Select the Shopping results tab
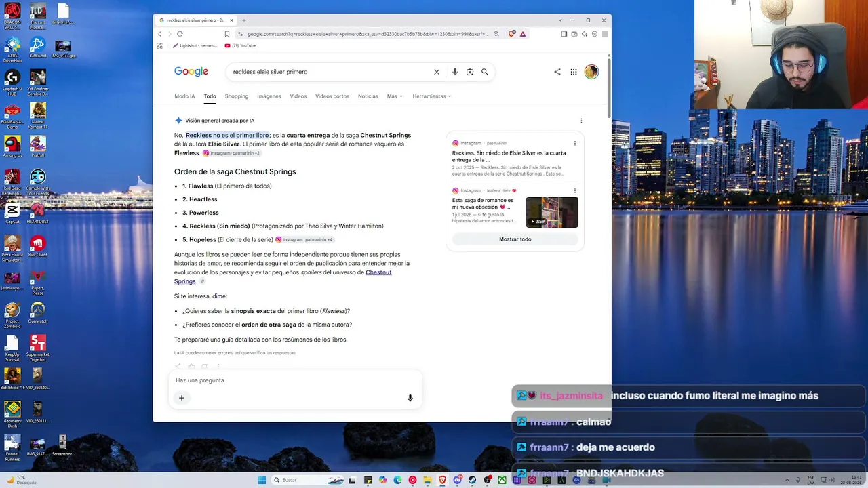This screenshot has width=868, height=488. pyautogui.click(x=237, y=96)
